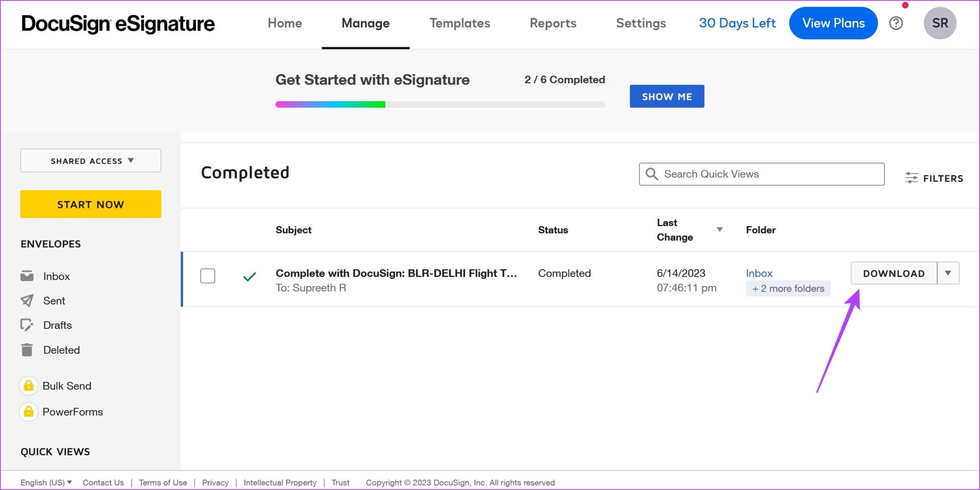Click the PowerForms lock icon

(x=28, y=412)
